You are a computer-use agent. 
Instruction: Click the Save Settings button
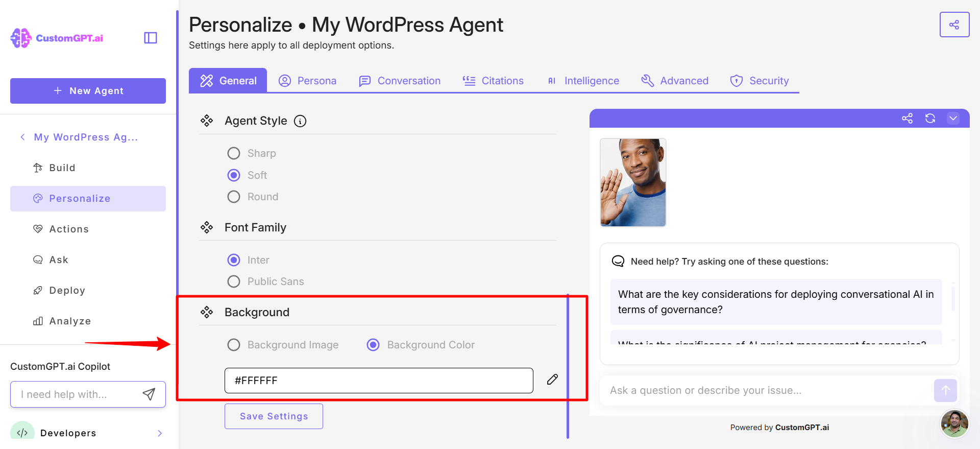click(274, 416)
